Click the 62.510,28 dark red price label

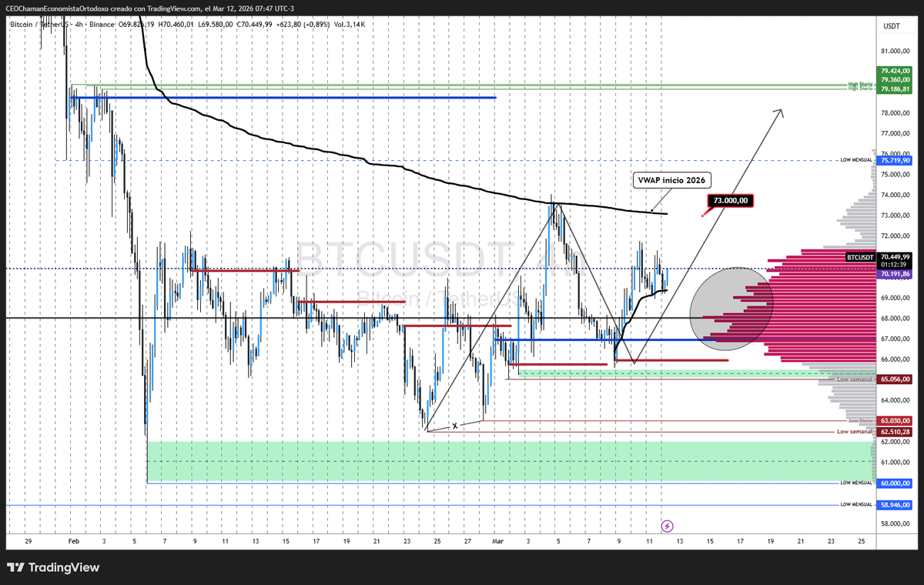pos(896,432)
